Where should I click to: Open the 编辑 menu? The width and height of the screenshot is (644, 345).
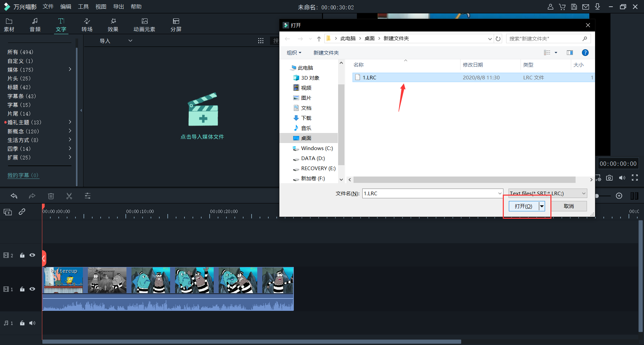(x=66, y=7)
